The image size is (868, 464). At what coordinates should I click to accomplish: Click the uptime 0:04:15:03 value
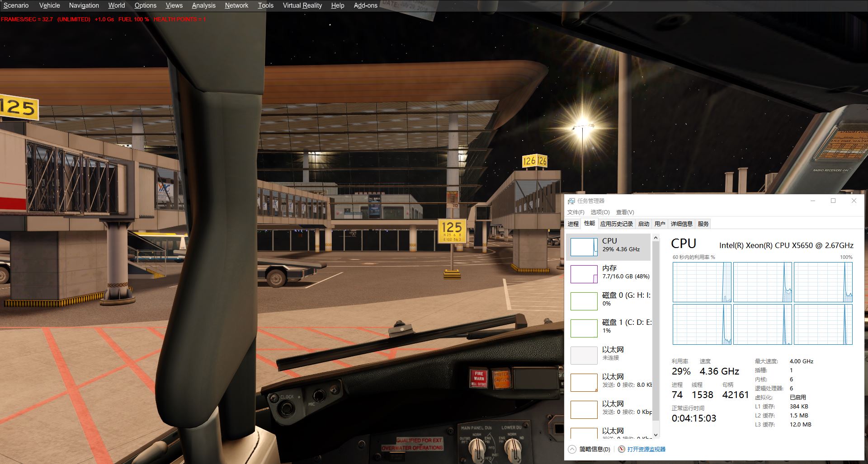tap(694, 418)
